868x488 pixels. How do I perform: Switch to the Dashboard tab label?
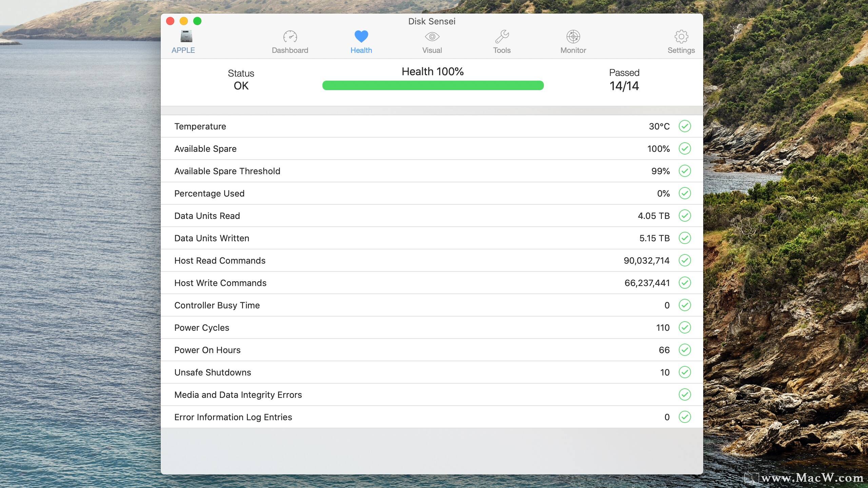(290, 50)
